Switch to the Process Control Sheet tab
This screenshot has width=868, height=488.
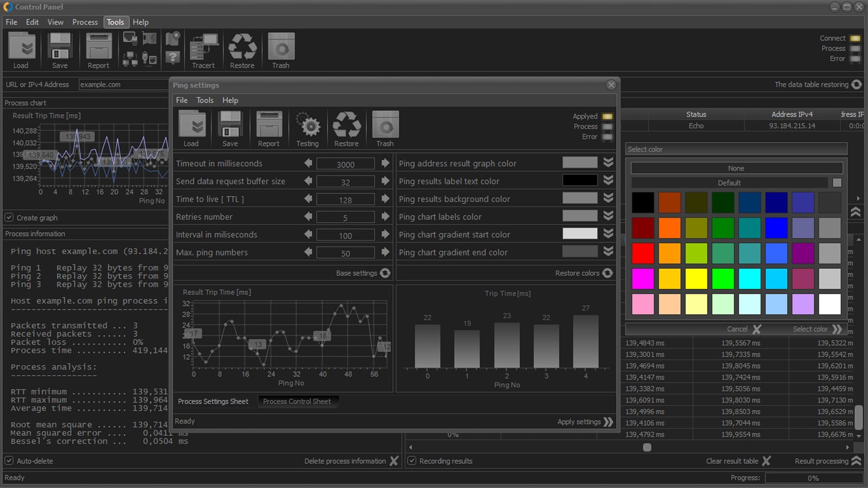297,401
